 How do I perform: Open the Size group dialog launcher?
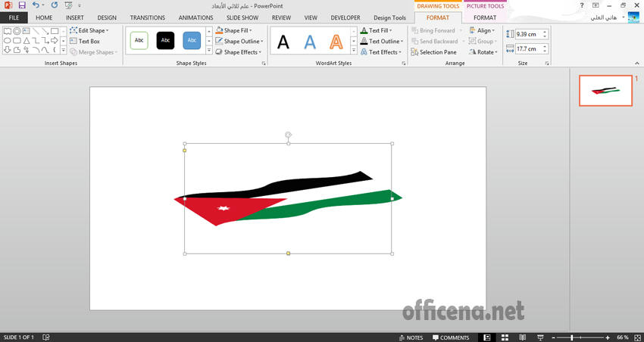click(x=547, y=64)
